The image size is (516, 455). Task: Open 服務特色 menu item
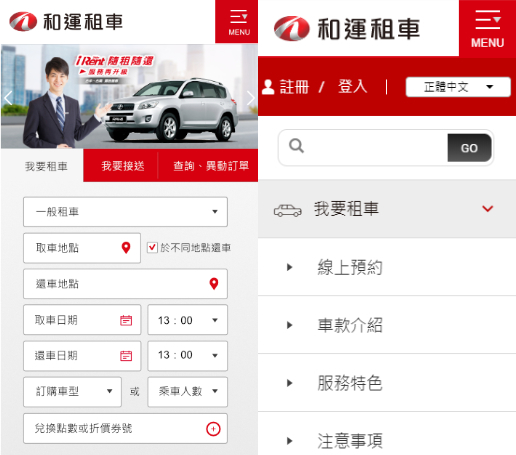click(x=387, y=383)
